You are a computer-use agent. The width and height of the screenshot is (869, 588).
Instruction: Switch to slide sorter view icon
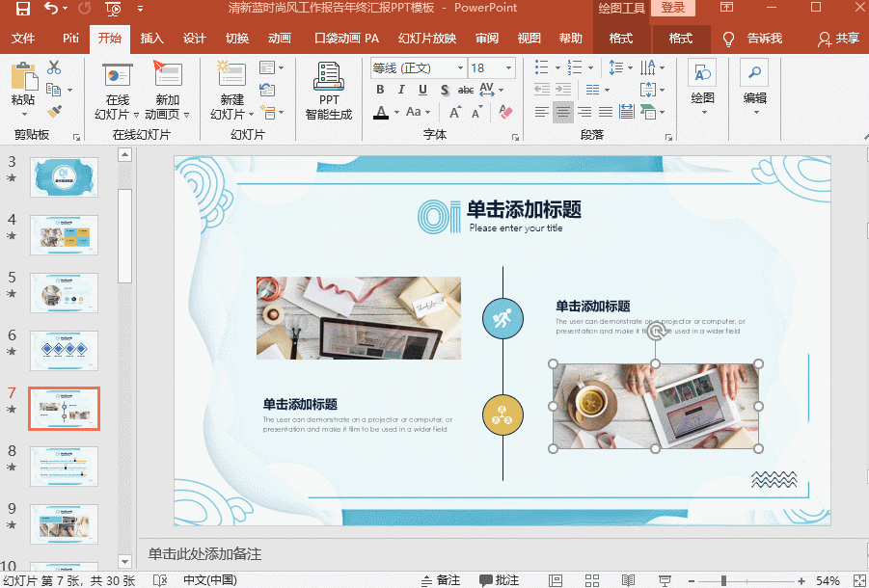pos(592,580)
